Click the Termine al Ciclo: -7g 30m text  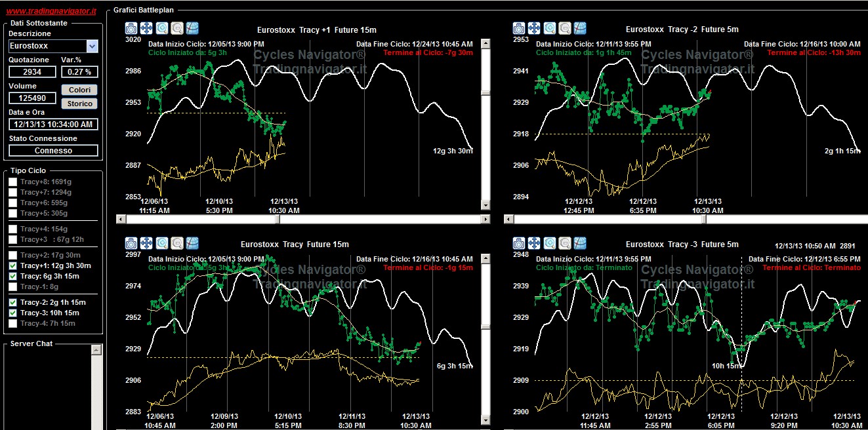pos(428,52)
